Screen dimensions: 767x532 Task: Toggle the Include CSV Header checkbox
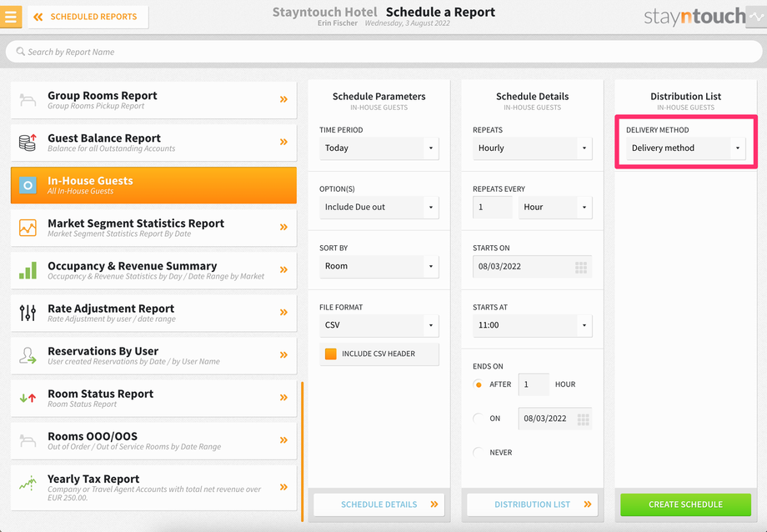pos(331,354)
